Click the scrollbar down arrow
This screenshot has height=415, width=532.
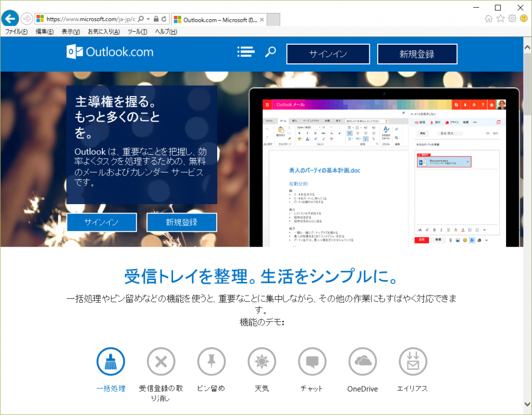coord(527,404)
